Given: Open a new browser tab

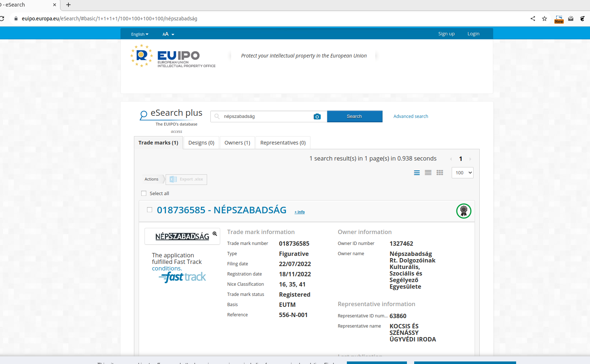Looking at the screenshot, I should [68, 5].
